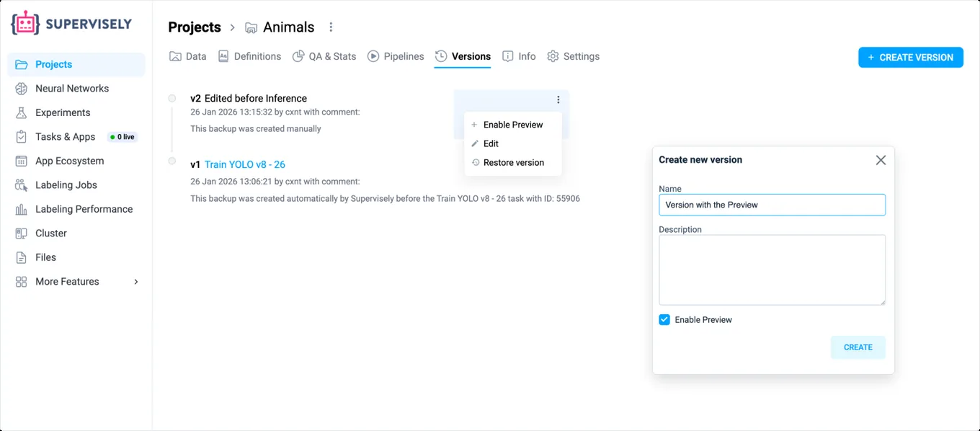
Task: Click the Tasks & Apps clipboard icon
Action: click(x=22, y=137)
